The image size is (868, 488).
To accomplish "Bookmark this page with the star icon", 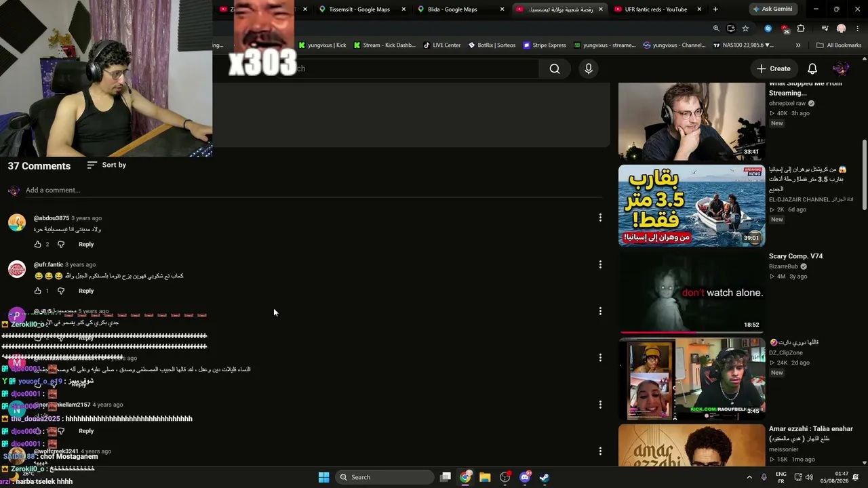I will pos(745,28).
